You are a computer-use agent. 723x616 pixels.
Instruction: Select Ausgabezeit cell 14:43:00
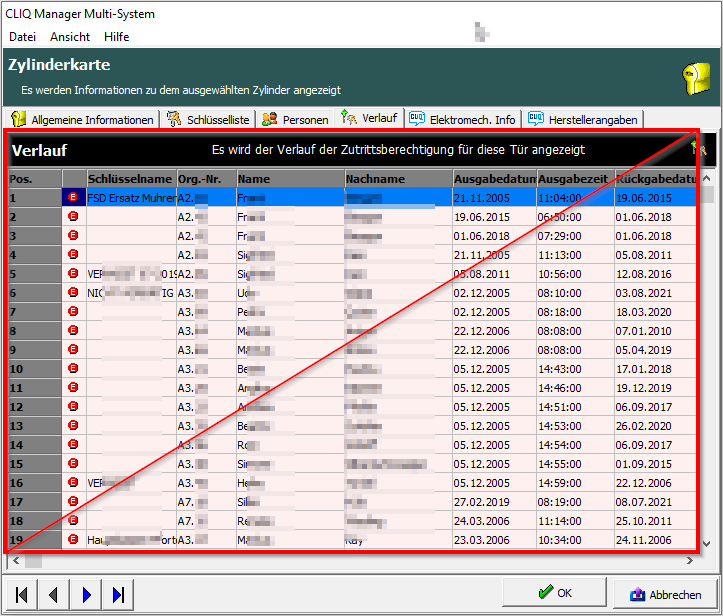pos(575,369)
